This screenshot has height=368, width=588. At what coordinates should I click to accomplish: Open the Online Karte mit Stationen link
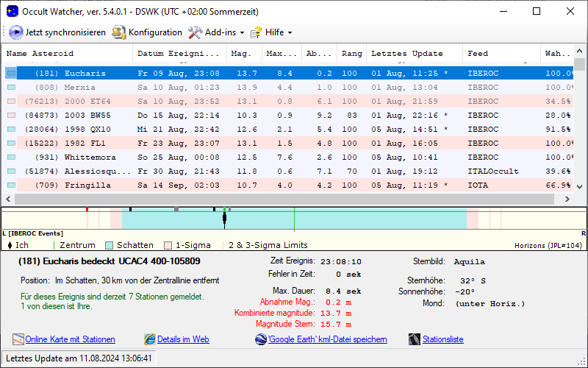coord(70,339)
